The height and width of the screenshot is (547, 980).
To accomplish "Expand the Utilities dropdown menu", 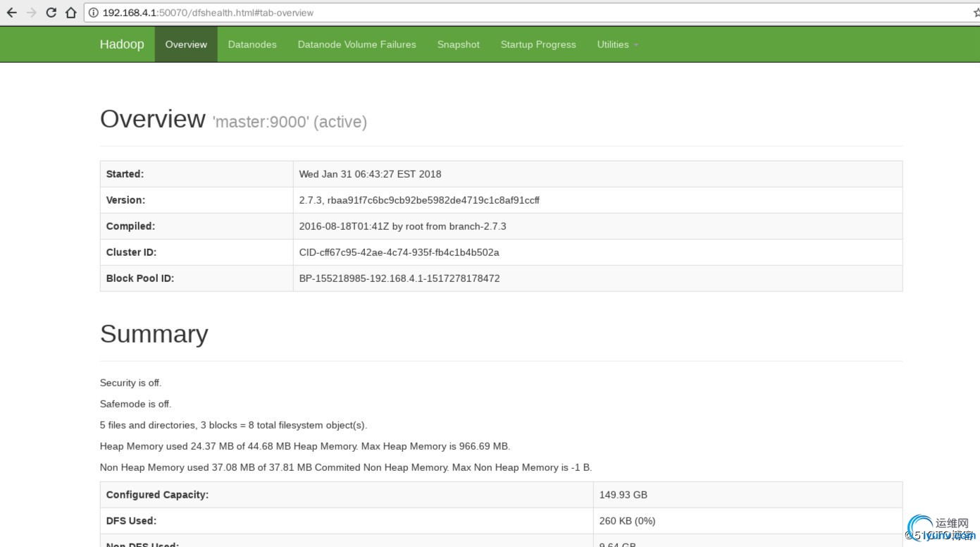I will click(x=618, y=44).
